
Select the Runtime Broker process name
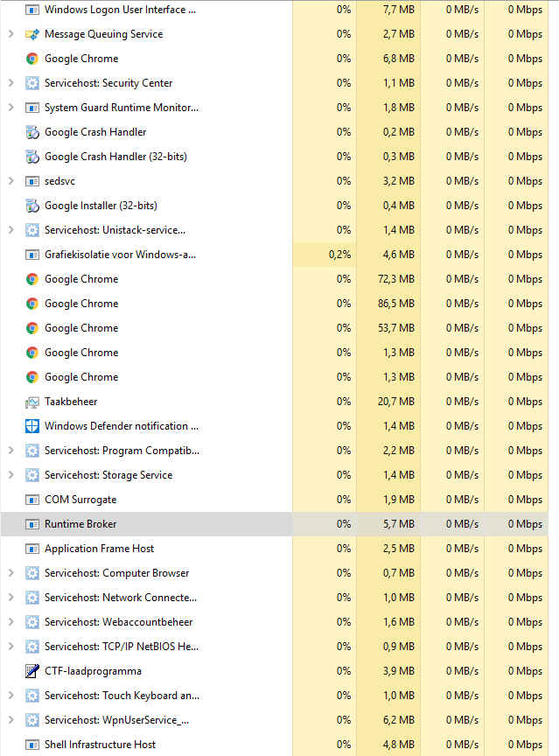coord(80,524)
